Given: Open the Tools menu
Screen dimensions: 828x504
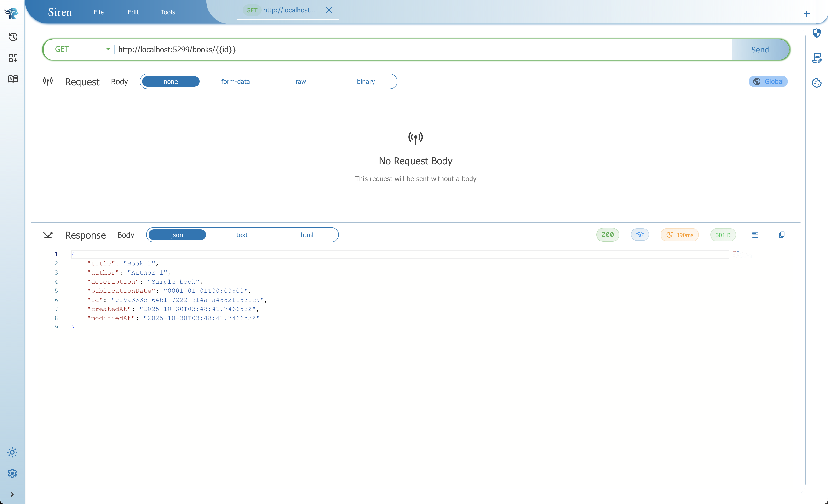Looking at the screenshot, I should 167,12.
